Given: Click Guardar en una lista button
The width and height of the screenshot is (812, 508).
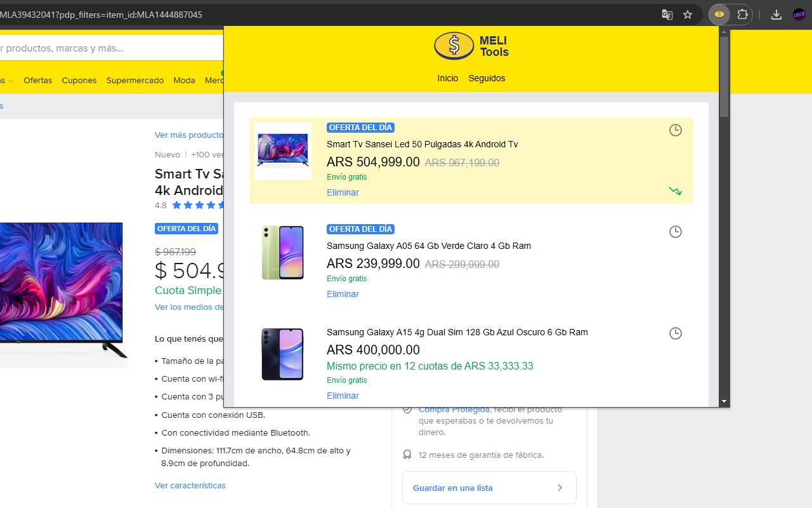Looking at the screenshot, I should pyautogui.click(x=489, y=488).
